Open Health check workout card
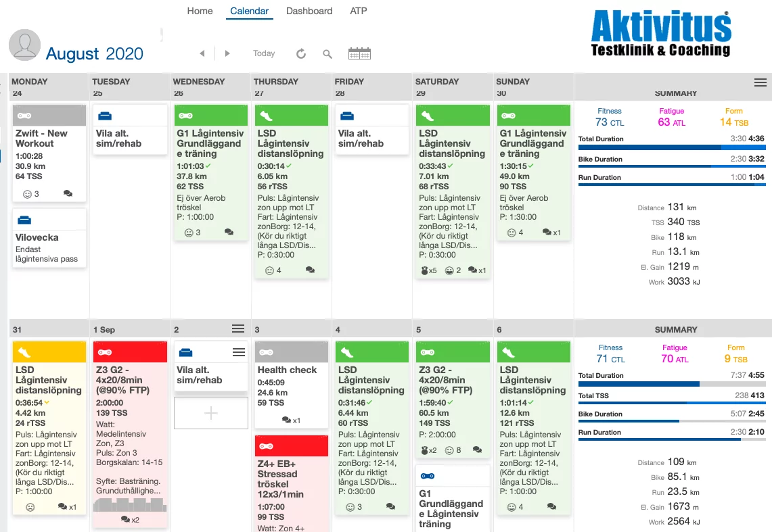This screenshot has height=532, width=772. pos(292,385)
